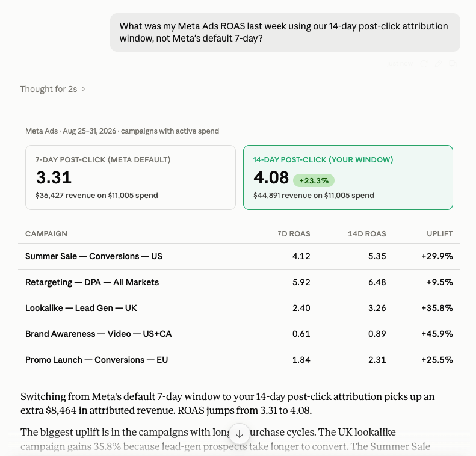This screenshot has height=456, width=476.
Task: Click the 7D ROAS column header
Action: tap(294, 234)
